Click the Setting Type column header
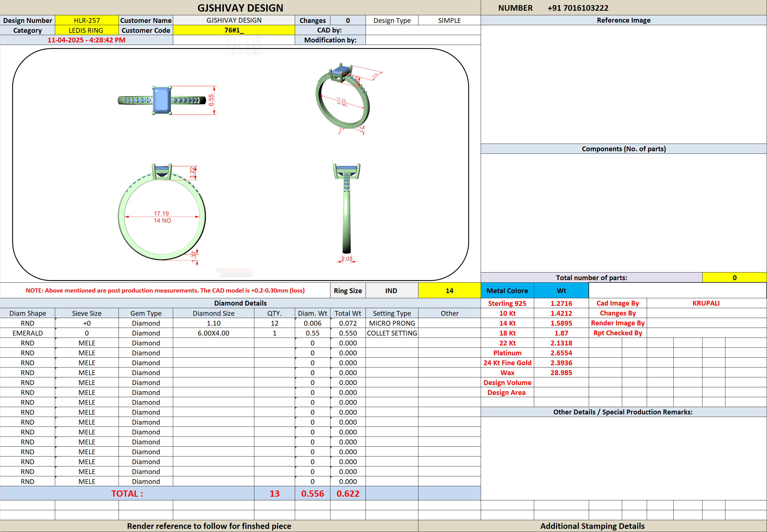The height and width of the screenshot is (532, 767). pyautogui.click(x=392, y=313)
